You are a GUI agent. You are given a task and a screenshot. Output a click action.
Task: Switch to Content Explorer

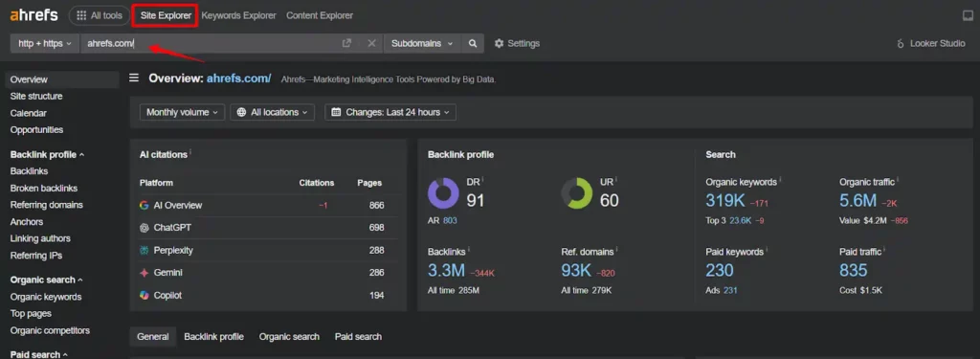pyautogui.click(x=320, y=15)
